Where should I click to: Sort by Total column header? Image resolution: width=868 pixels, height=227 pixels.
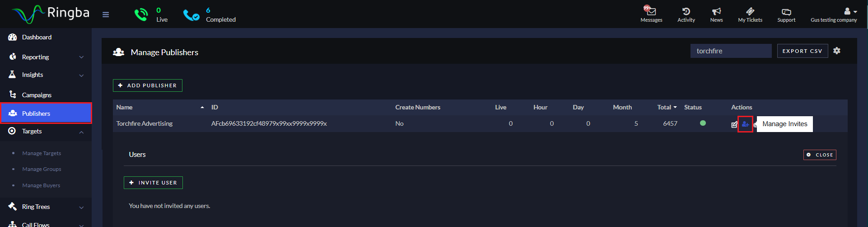667,107
